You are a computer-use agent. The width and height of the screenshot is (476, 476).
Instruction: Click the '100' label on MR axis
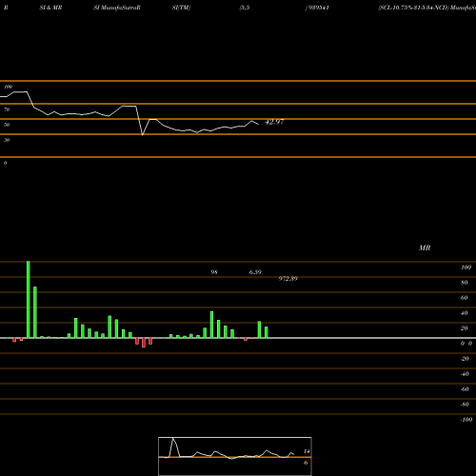tap(466, 268)
